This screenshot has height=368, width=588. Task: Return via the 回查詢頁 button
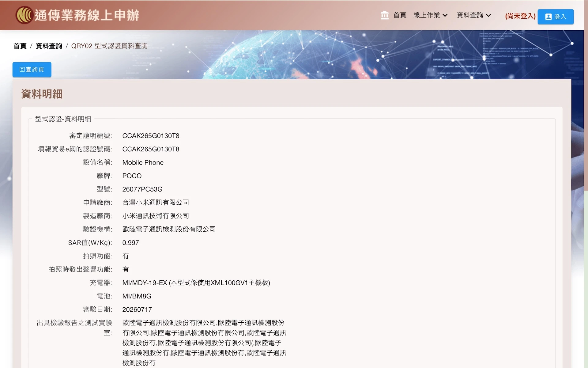(32, 70)
